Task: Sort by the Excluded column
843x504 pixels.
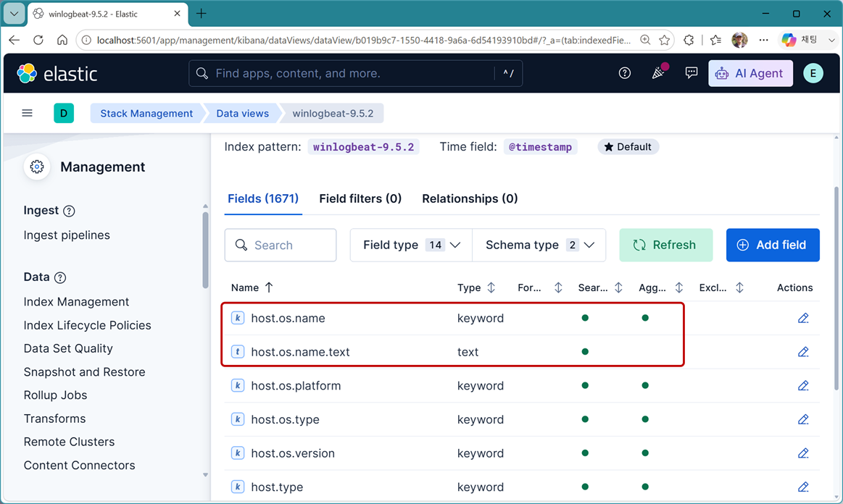Action: point(721,287)
